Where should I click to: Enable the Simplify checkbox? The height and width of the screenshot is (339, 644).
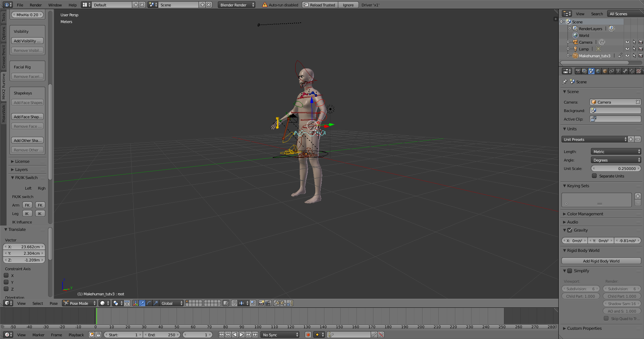click(570, 271)
